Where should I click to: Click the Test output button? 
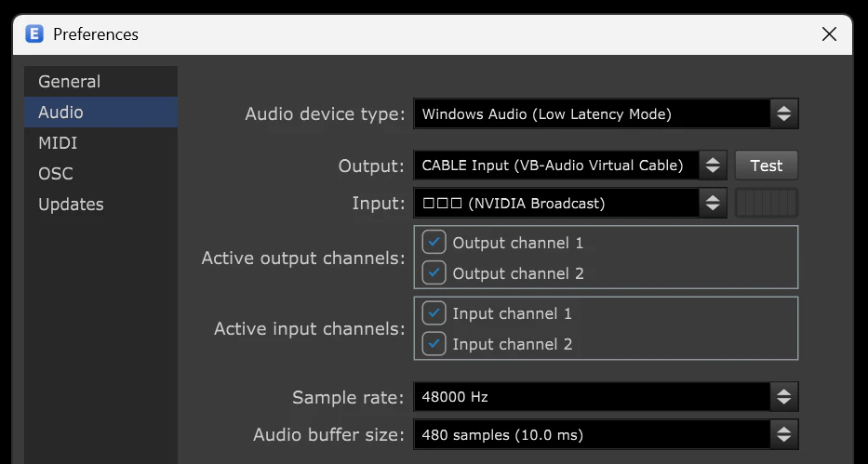coord(767,165)
